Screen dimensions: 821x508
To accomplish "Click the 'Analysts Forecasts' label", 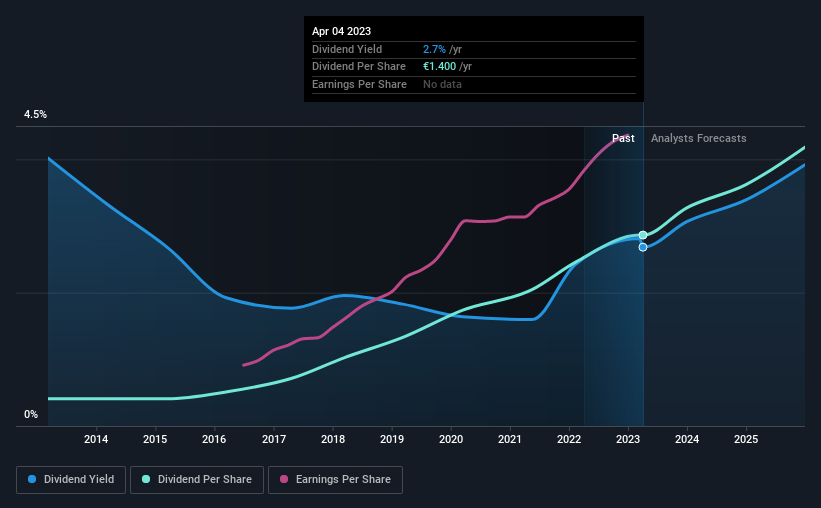I will [x=698, y=138].
